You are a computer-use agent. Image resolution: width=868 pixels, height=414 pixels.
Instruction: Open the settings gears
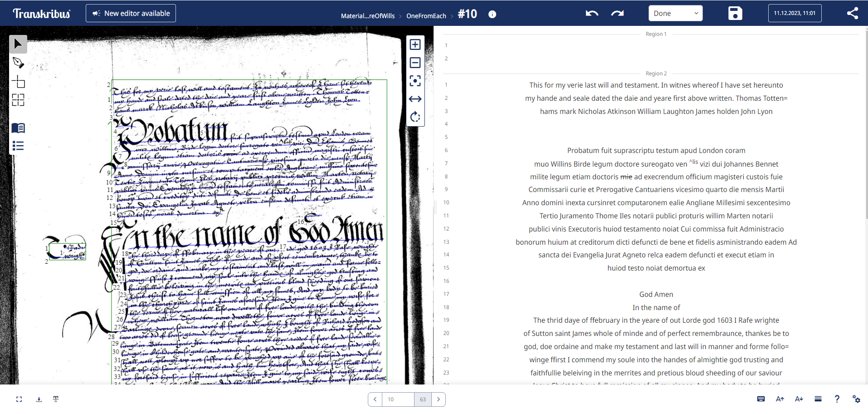click(x=857, y=399)
